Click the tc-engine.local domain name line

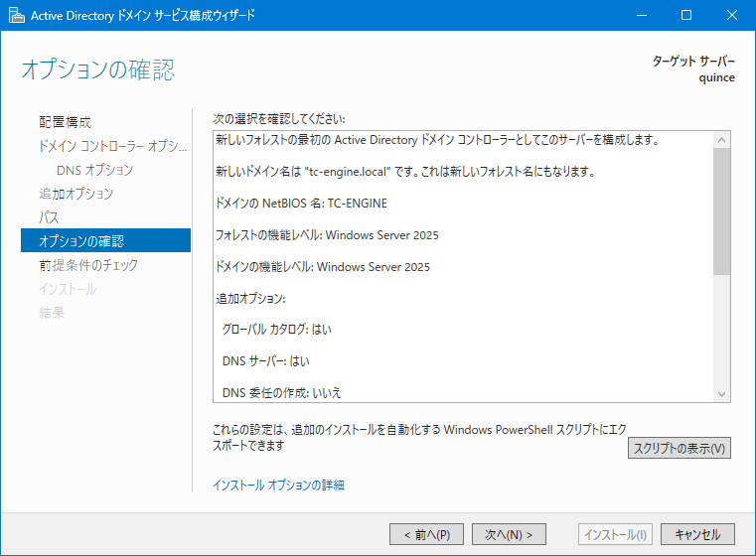pos(405,172)
